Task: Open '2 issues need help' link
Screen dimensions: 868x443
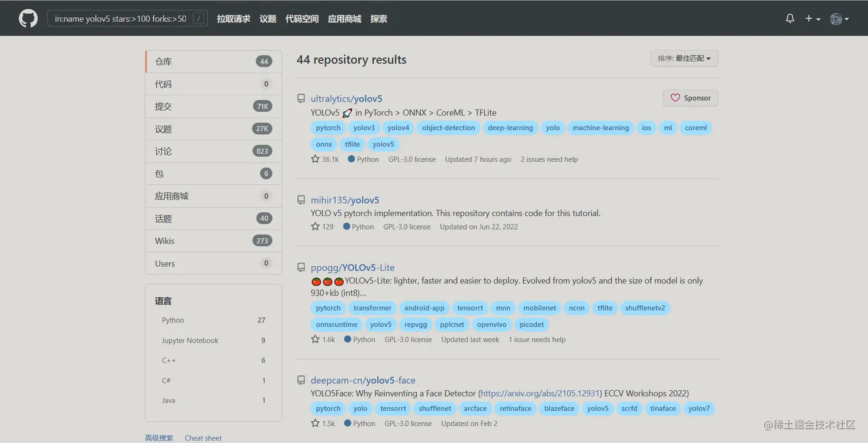Action: 549,160
